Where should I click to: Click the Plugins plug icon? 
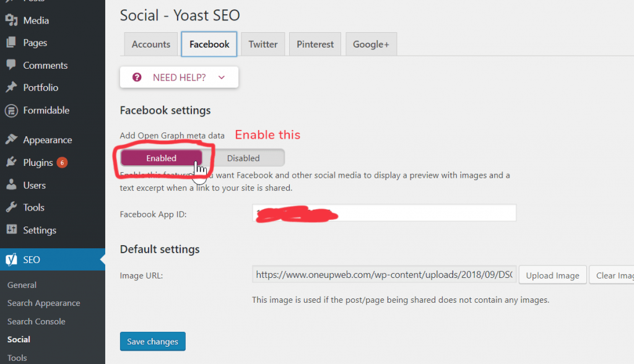click(11, 162)
